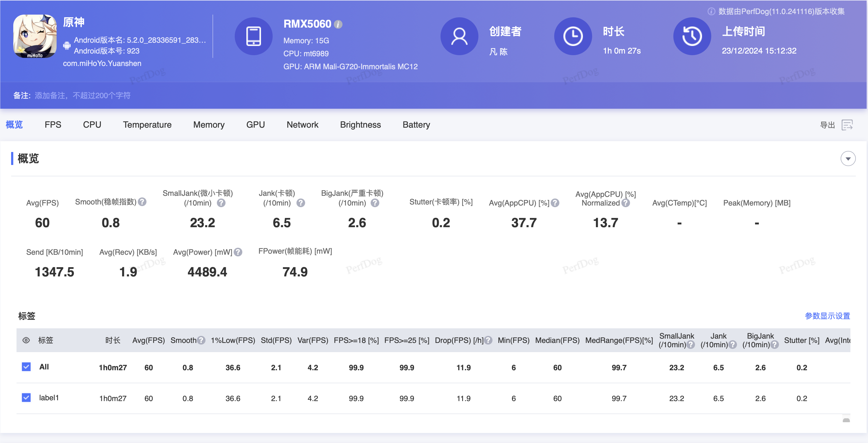
Task: Open SmallJank help icon in overview
Action: tap(221, 203)
